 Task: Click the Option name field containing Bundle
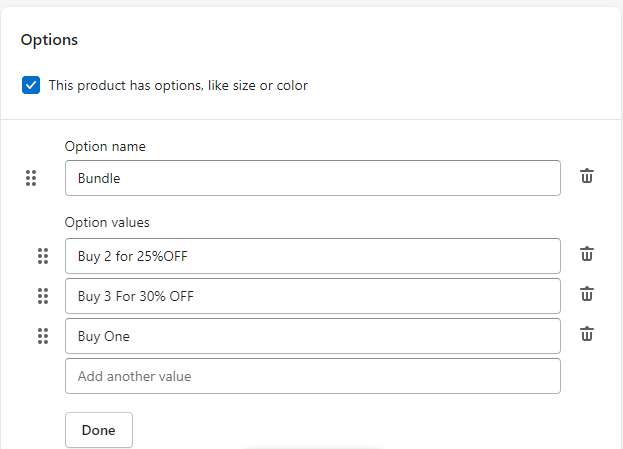[312, 178]
